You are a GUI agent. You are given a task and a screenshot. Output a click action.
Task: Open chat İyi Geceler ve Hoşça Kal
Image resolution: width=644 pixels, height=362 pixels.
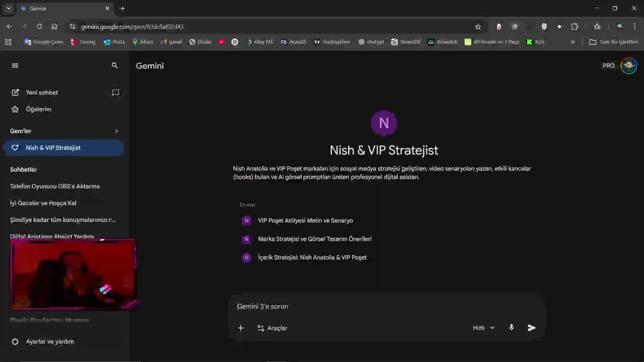43,203
